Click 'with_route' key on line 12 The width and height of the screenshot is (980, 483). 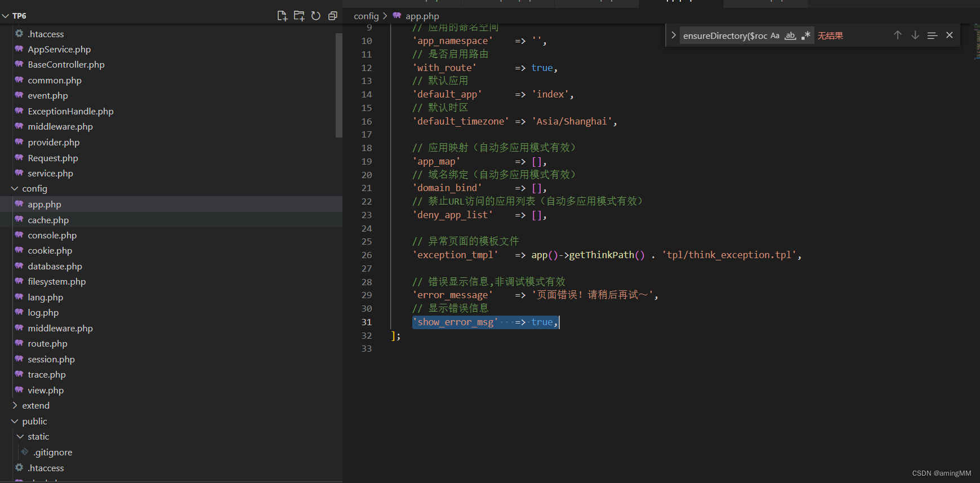(444, 68)
